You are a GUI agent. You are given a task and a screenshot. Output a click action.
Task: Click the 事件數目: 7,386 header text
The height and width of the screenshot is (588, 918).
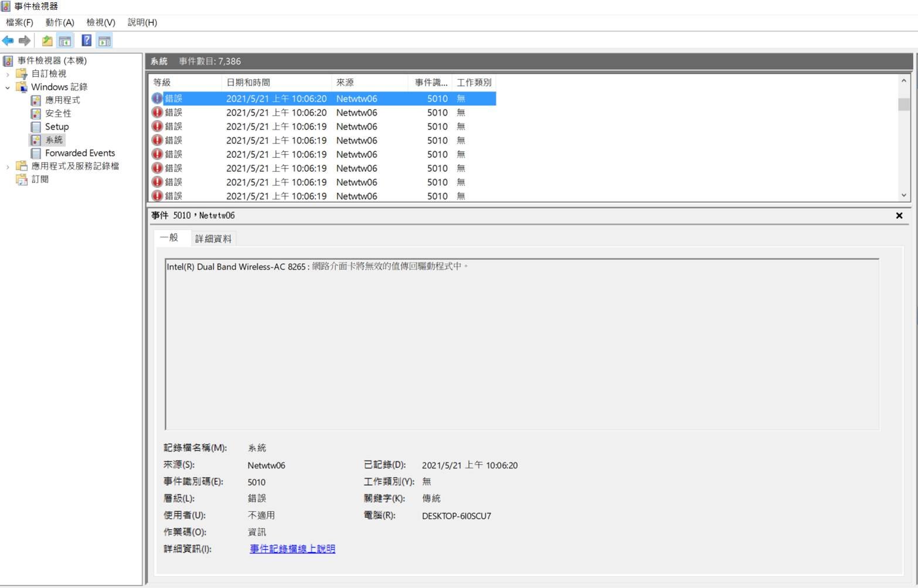click(x=210, y=61)
